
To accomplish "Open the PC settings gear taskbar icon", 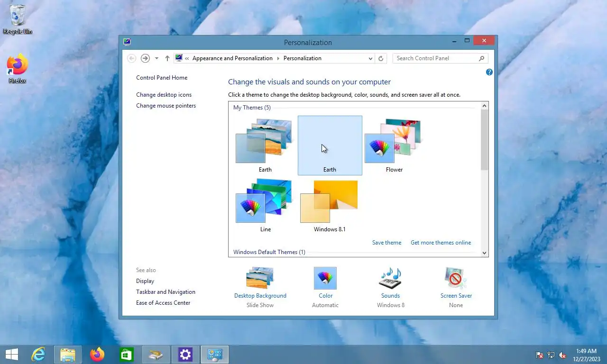I will [185, 355].
